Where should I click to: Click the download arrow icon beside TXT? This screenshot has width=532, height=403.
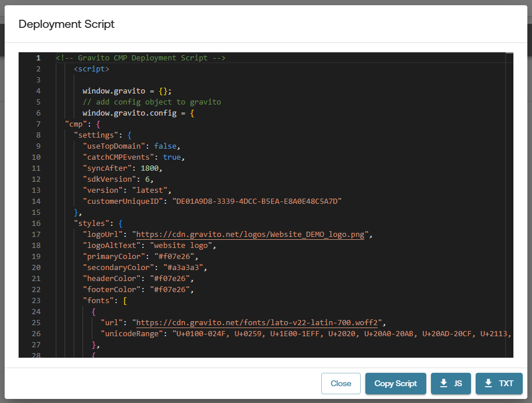pyautogui.click(x=488, y=383)
